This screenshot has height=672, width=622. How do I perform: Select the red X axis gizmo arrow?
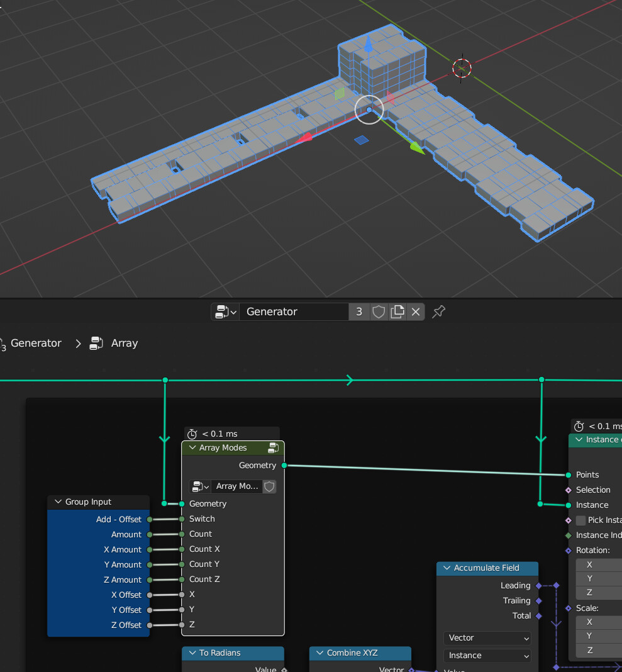click(304, 138)
